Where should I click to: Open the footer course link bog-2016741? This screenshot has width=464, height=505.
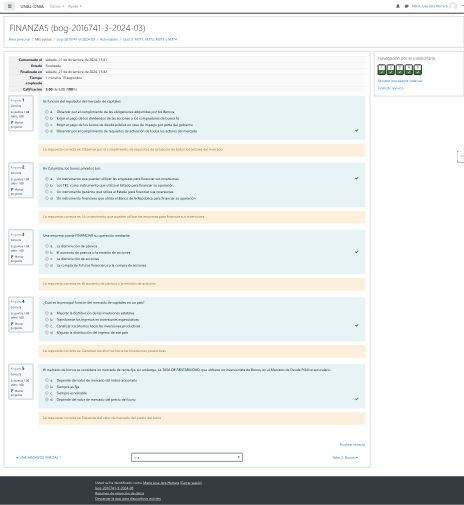[x=114, y=488]
